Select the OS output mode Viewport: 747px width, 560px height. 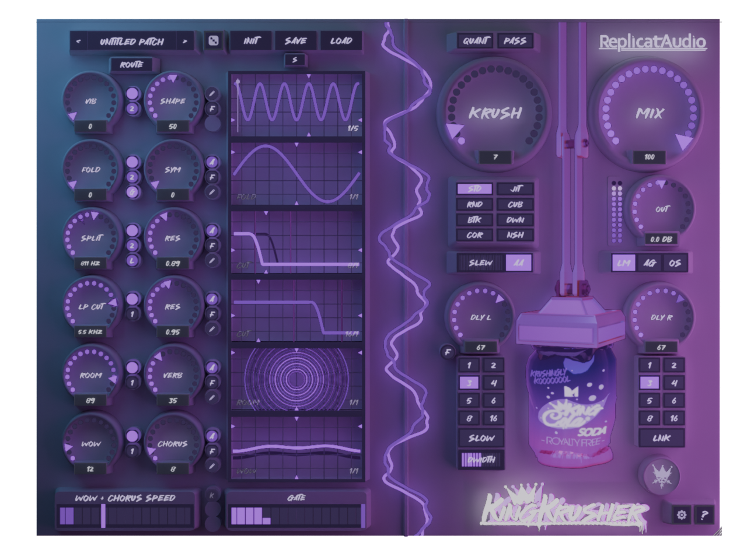[x=675, y=263]
